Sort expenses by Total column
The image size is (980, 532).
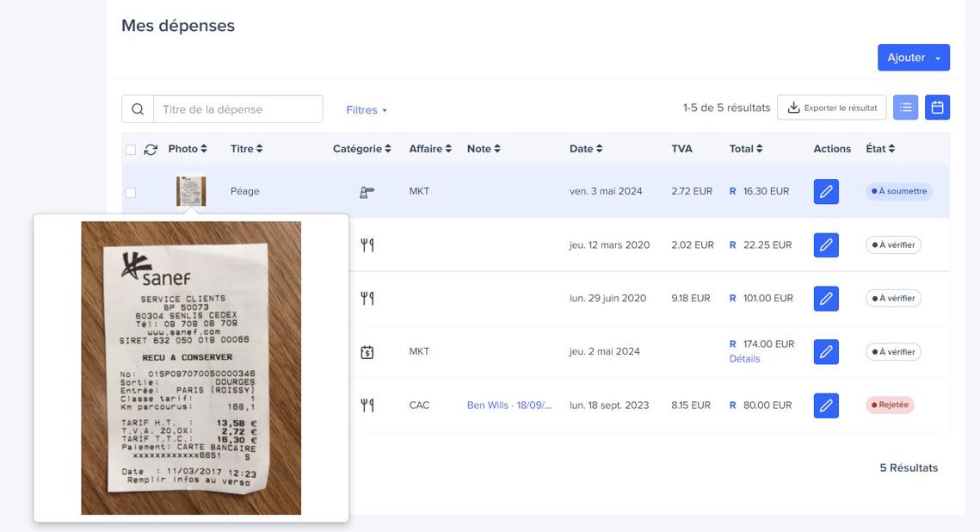point(746,149)
